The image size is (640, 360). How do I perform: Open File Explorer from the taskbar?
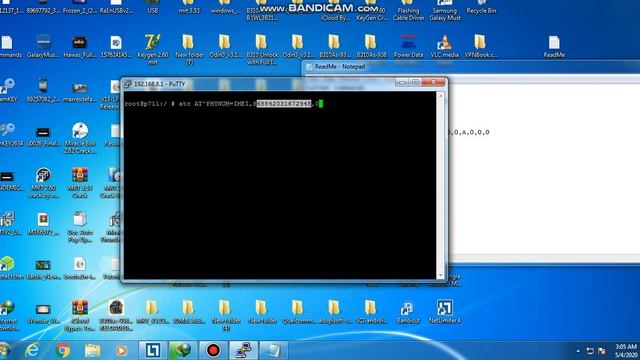point(93,350)
